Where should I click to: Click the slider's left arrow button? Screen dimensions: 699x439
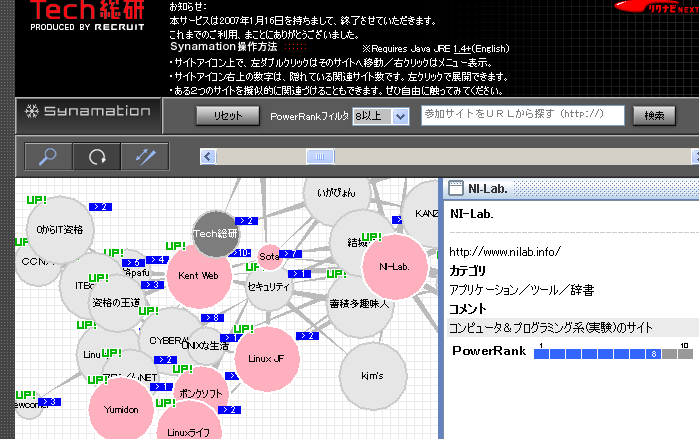[x=208, y=155]
